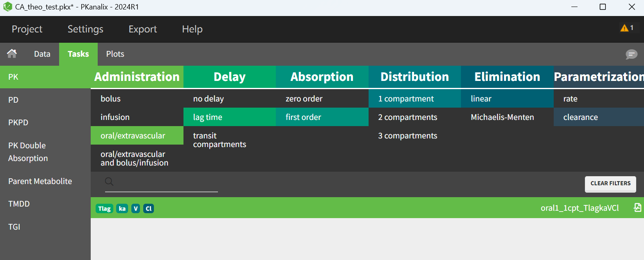The width and height of the screenshot is (644, 260).
Task: Enable the Michaelis-Menten elimination filter
Action: (502, 117)
